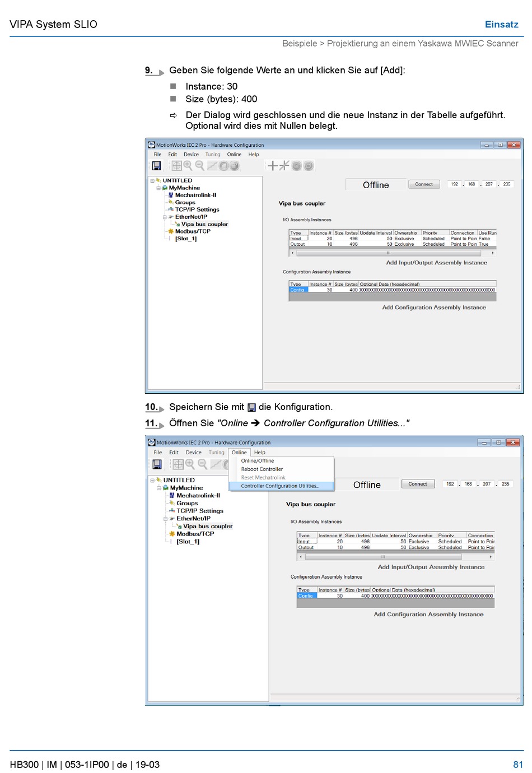This screenshot has width=532, height=773.
Task: Select Mechatrolink-II in the lower window tree
Action: pyautogui.click(x=198, y=496)
